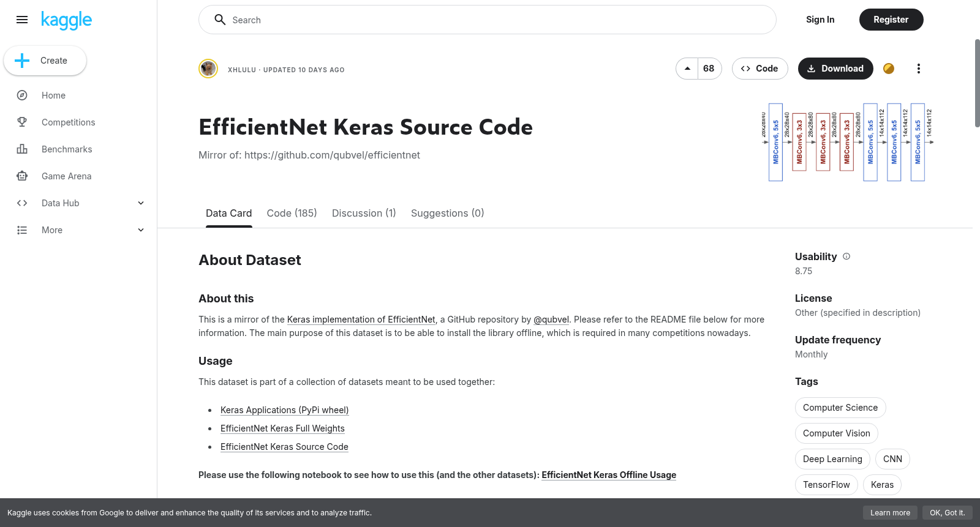Open Keras Applications (PyPi wheel) link

pyautogui.click(x=284, y=410)
